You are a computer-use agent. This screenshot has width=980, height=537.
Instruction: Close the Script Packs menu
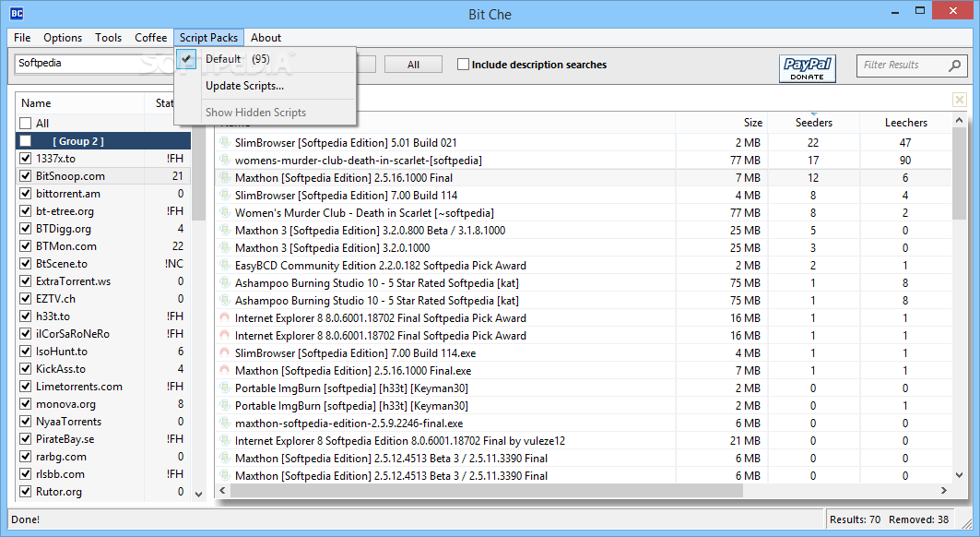[x=208, y=38]
